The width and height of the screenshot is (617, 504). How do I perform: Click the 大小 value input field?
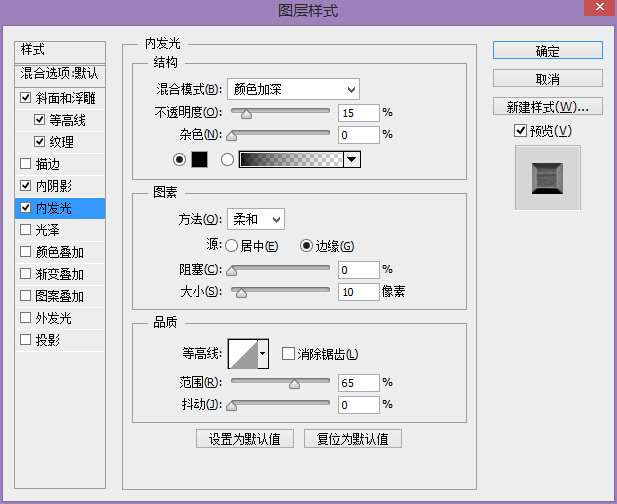tap(357, 292)
